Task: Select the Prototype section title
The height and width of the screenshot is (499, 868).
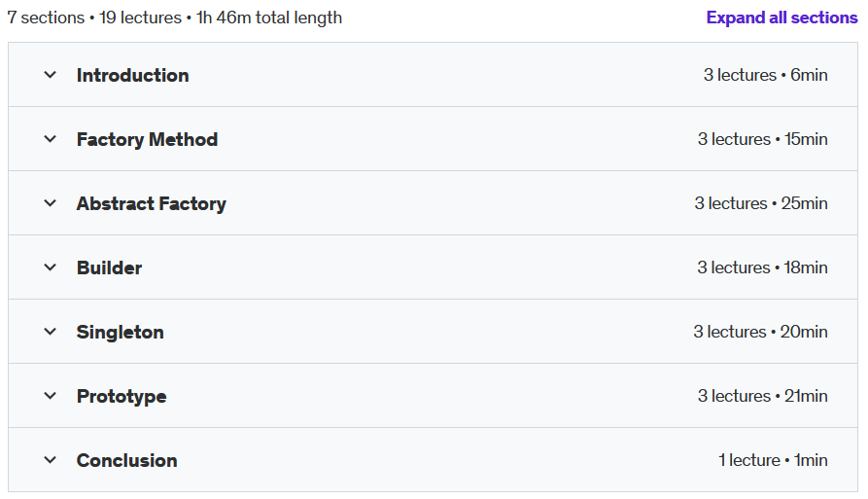Action: click(x=122, y=397)
